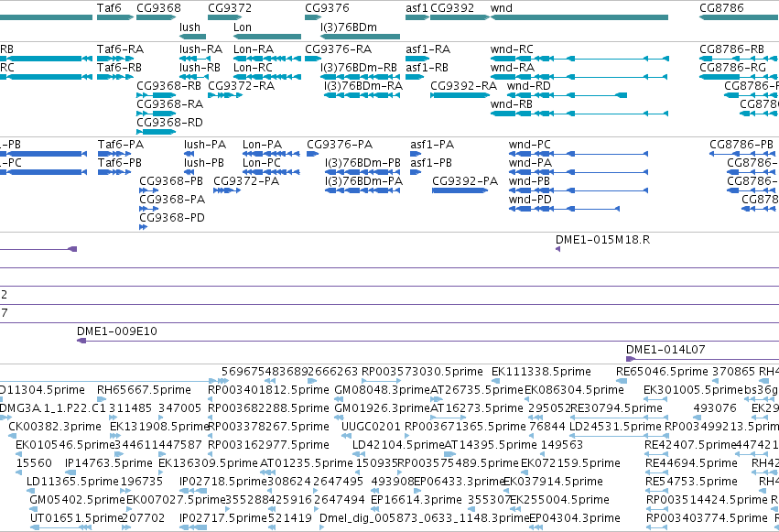The image size is (779, 532).
Task: Click the CG9392 gene label
Action: point(452,8)
